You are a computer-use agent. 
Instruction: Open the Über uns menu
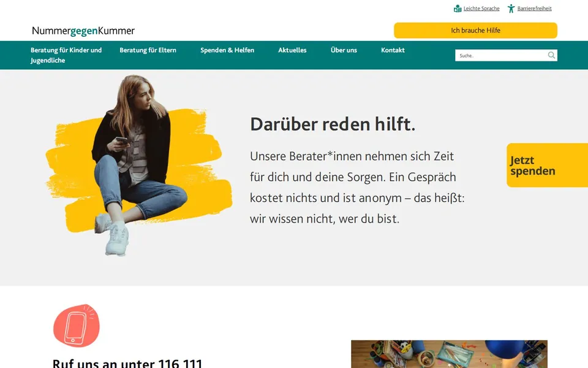(344, 50)
